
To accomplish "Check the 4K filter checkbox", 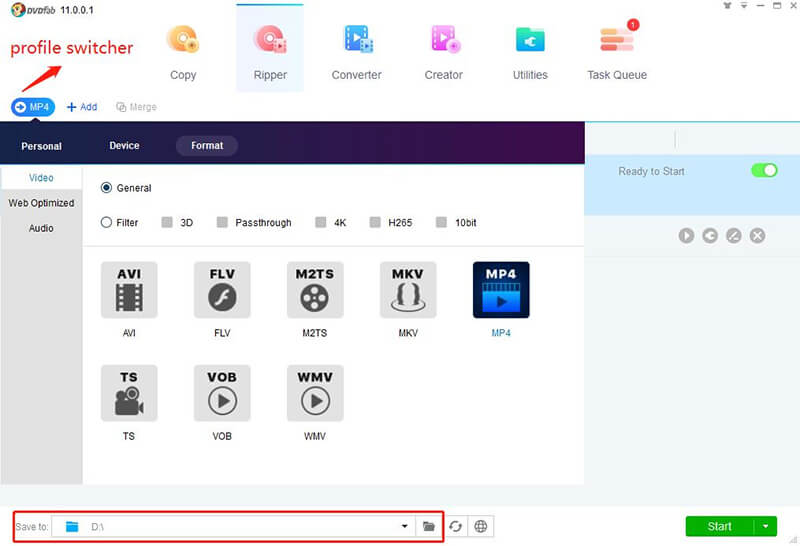I will coord(322,223).
